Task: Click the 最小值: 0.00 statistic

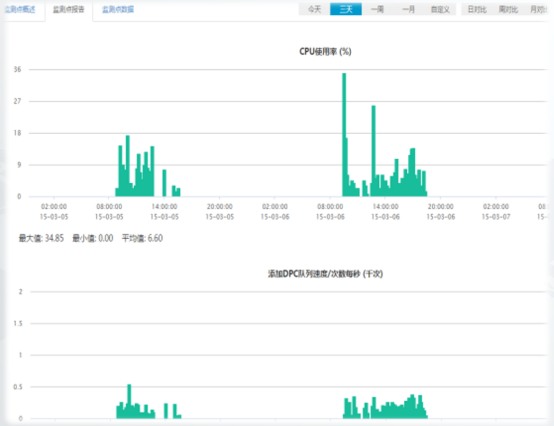Action: click(x=93, y=238)
